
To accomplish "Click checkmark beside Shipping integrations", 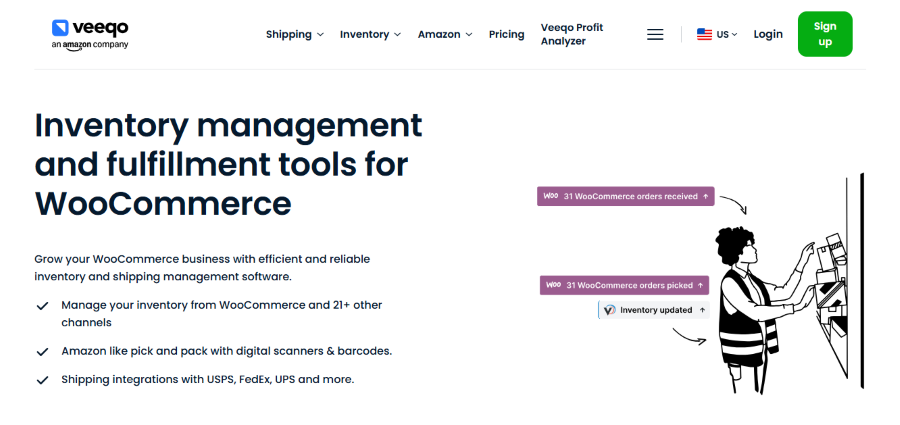I will (x=42, y=380).
